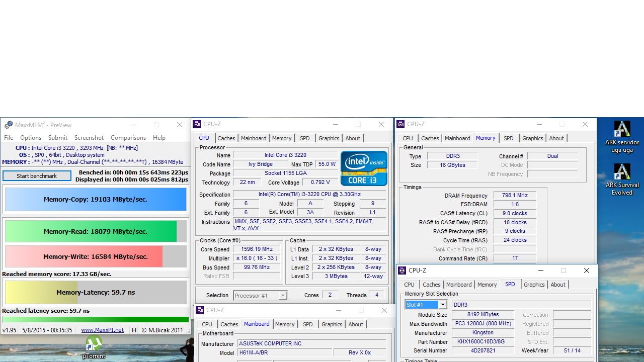Open the Help menu in MaxxMEM

(x=159, y=138)
